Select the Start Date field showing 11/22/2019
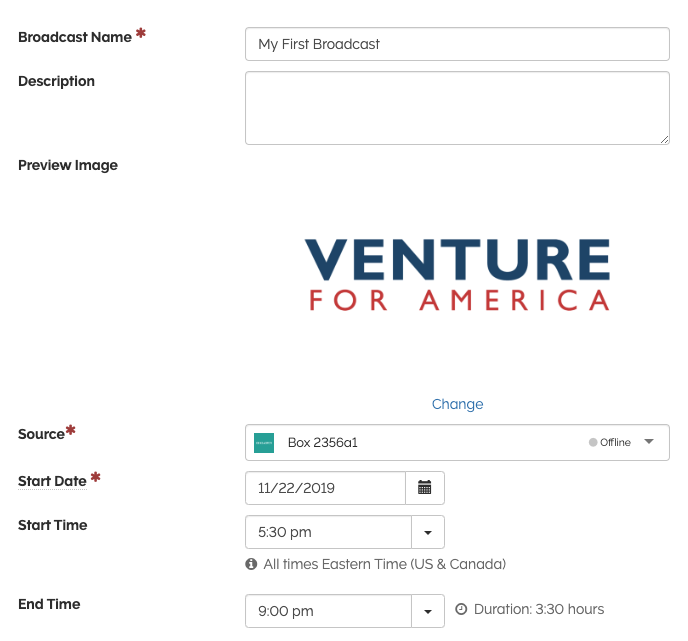Screen dimensions: 688x641 pyautogui.click(x=325, y=488)
